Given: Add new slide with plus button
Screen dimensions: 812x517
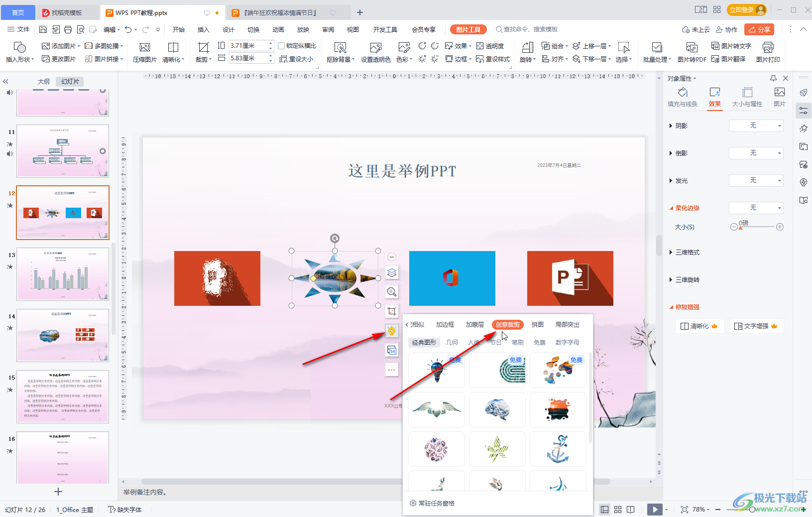Looking at the screenshot, I should 58,492.
